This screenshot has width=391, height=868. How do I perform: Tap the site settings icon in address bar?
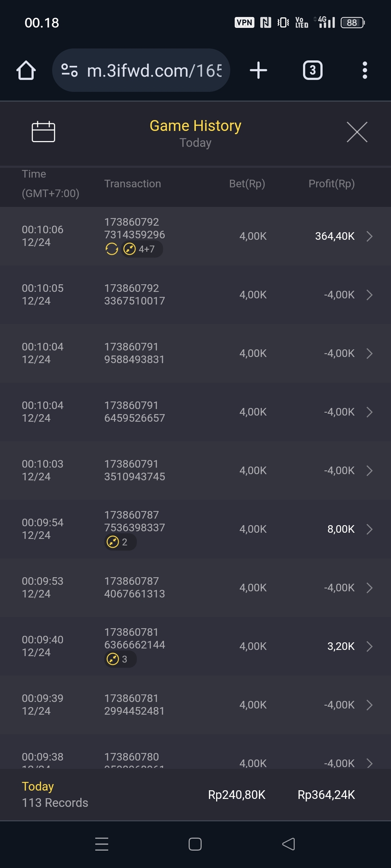coord(70,70)
